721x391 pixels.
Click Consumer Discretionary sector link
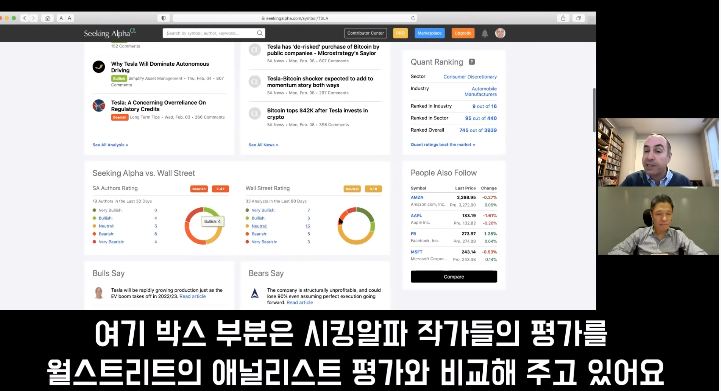[x=470, y=77]
